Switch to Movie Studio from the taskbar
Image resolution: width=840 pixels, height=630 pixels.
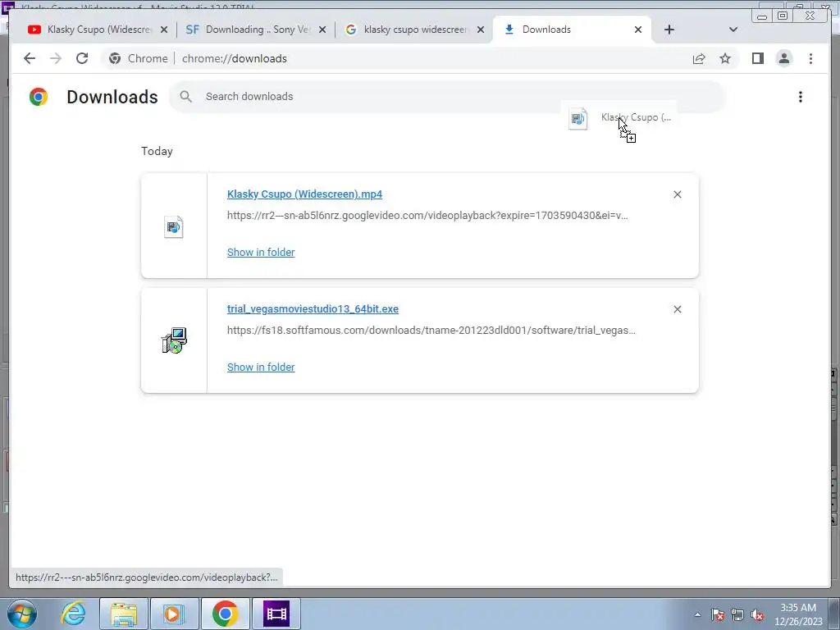[x=276, y=614]
